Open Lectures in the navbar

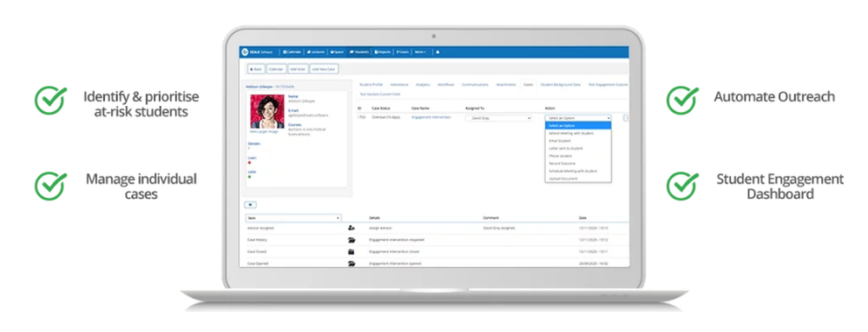click(x=316, y=52)
